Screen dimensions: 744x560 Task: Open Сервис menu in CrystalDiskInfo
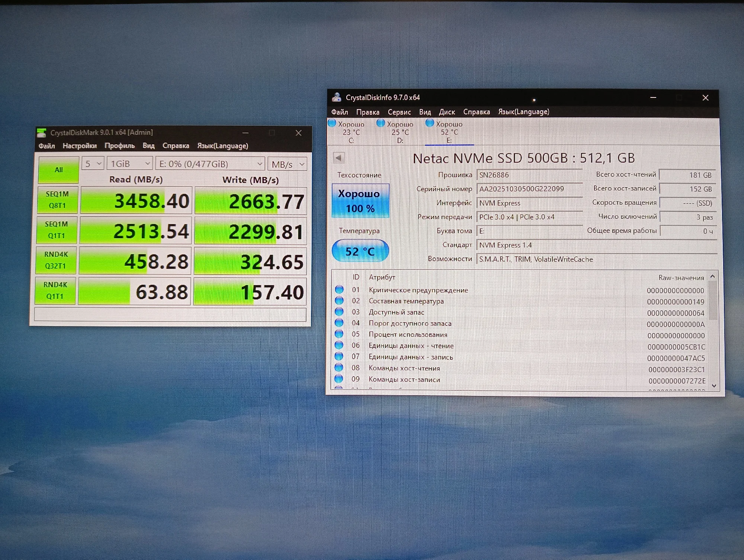(399, 112)
